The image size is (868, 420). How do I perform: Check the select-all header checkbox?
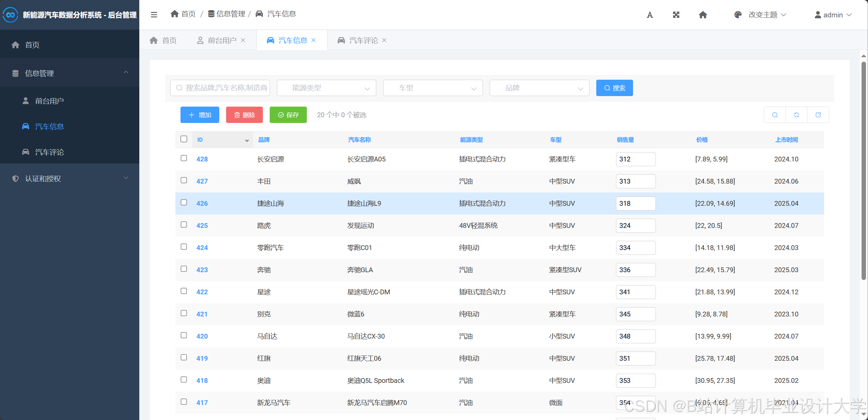click(184, 139)
